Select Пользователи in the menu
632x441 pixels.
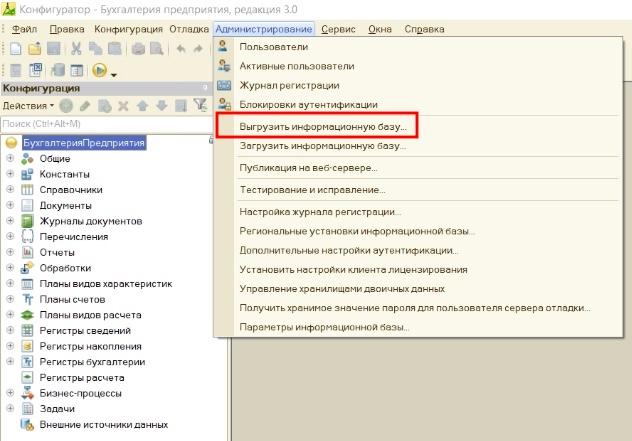274,47
